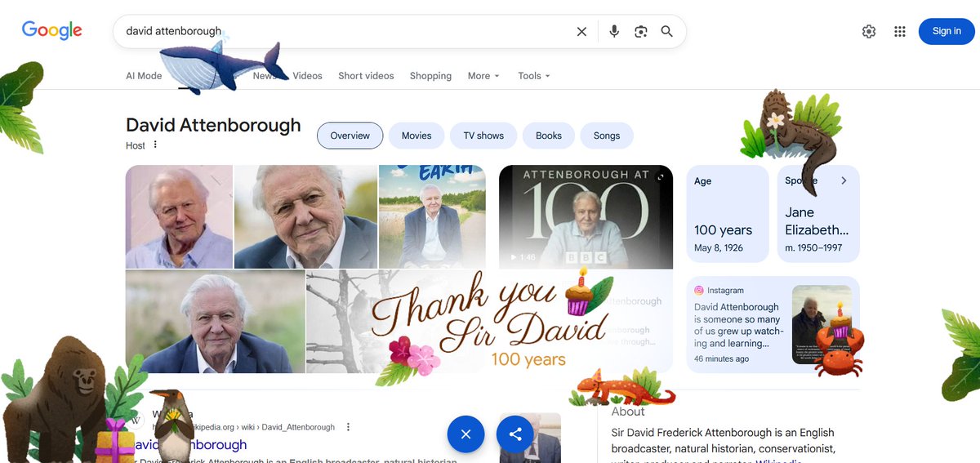980x463 pixels.
Task: Open the Age 100 years card
Action: 728,214
